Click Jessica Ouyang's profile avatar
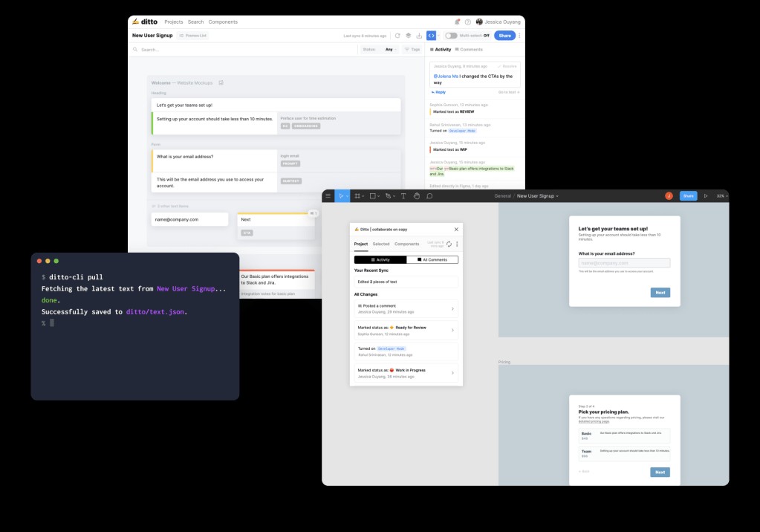 (x=479, y=22)
